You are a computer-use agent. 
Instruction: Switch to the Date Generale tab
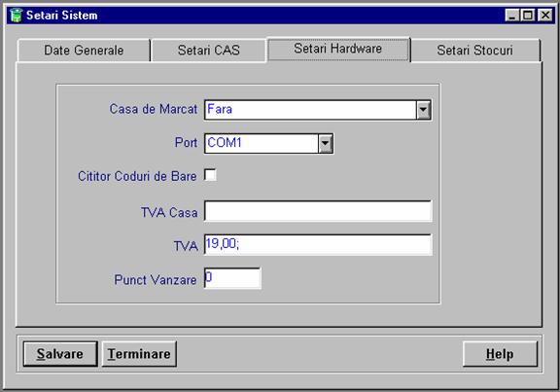tap(84, 51)
